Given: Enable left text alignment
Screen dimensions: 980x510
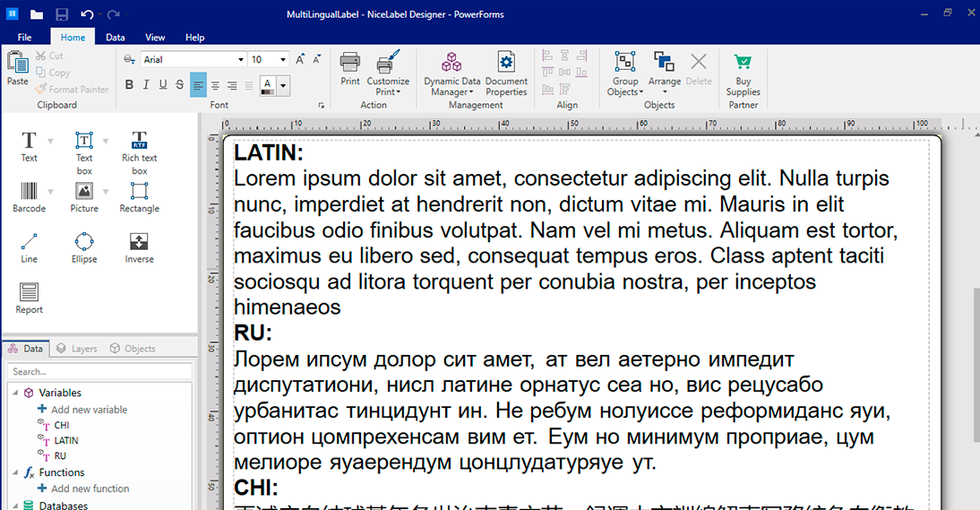Looking at the screenshot, I should 198,85.
